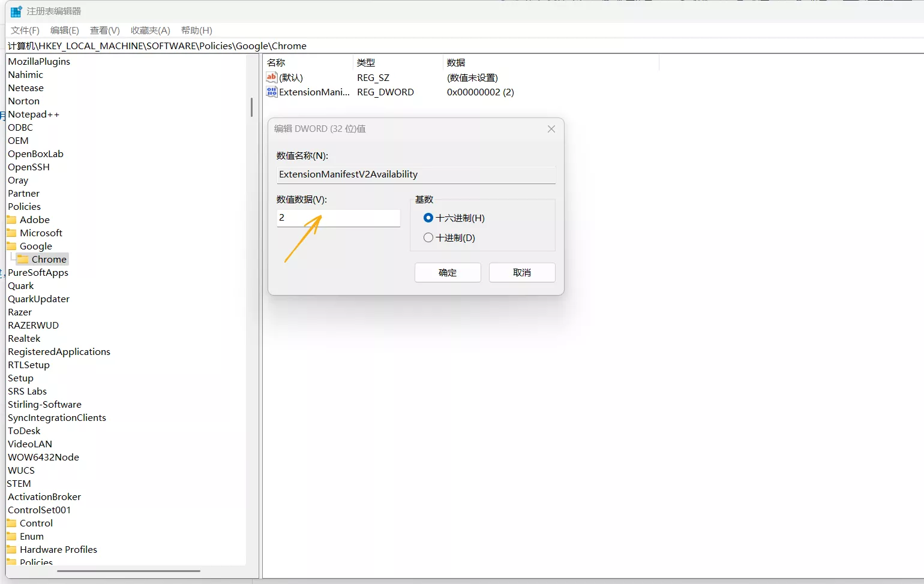924x584 pixels.
Task: Close the DWORD edit dialog
Action: [x=551, y=129]
